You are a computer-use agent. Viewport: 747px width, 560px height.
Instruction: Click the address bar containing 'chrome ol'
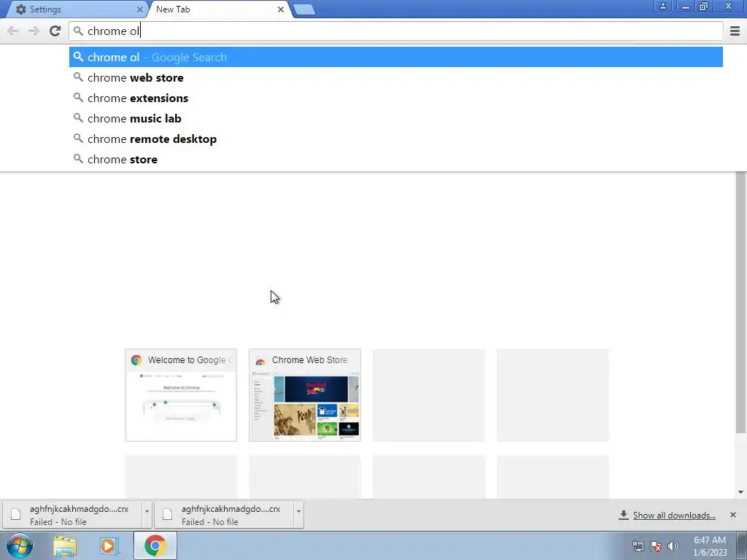pos(396,31)
